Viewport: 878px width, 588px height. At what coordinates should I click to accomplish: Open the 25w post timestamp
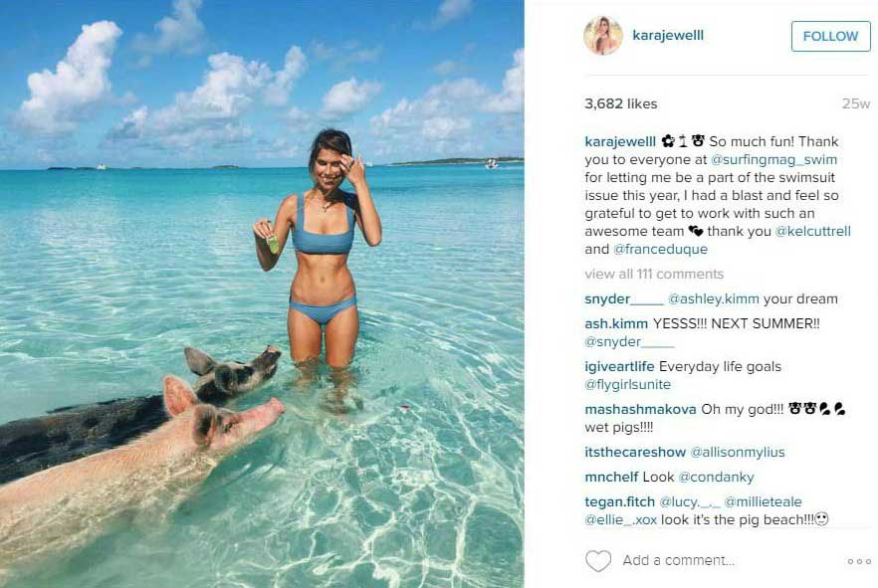pyautogui.click(x=856, y=104)
